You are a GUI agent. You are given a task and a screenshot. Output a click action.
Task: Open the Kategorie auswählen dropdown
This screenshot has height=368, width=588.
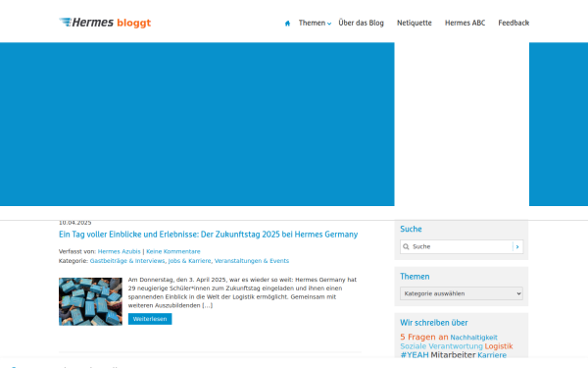click(x=462, y=293)
